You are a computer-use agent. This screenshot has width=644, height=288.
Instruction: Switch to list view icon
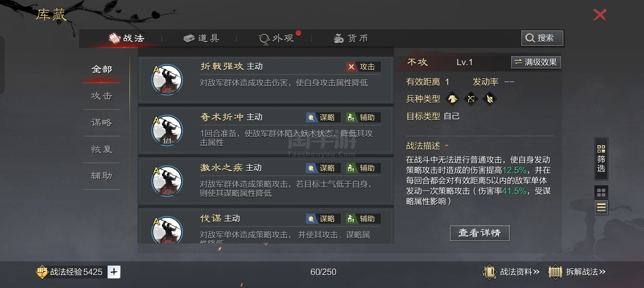point(601,207)
